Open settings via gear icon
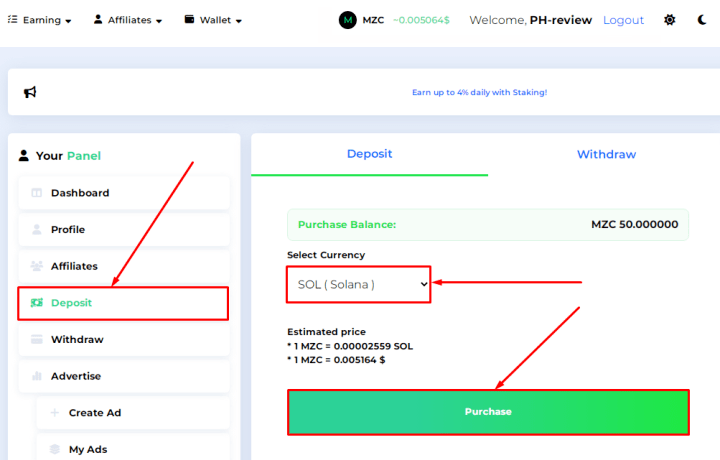Viewport: 720px width, 460px height. 669,20
